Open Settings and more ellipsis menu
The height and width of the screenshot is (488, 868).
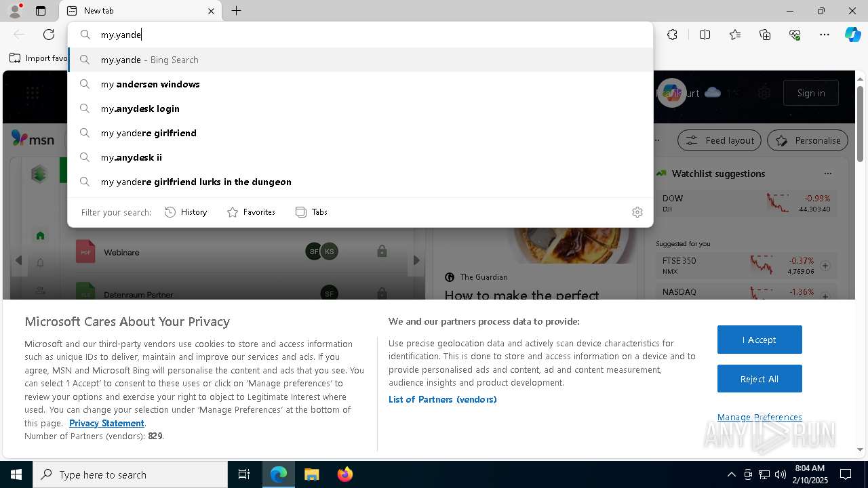pos(825,35)
